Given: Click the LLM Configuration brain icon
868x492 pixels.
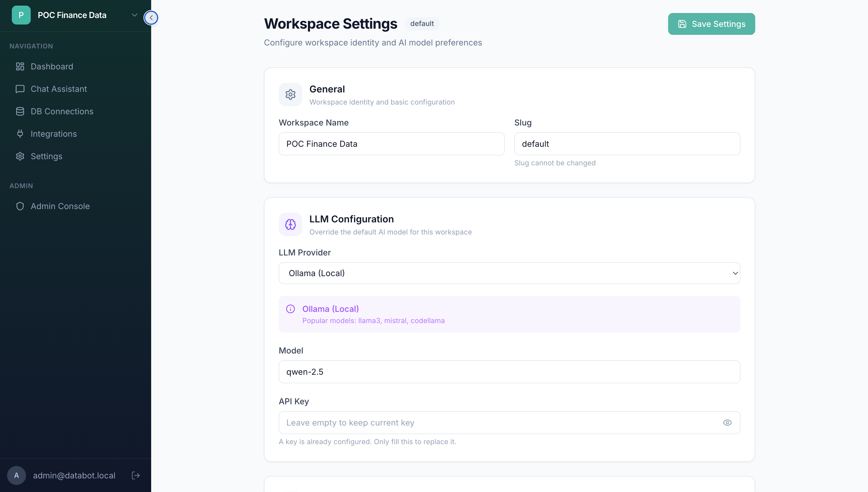Looking at the screenshot, I should coord(290,224).
